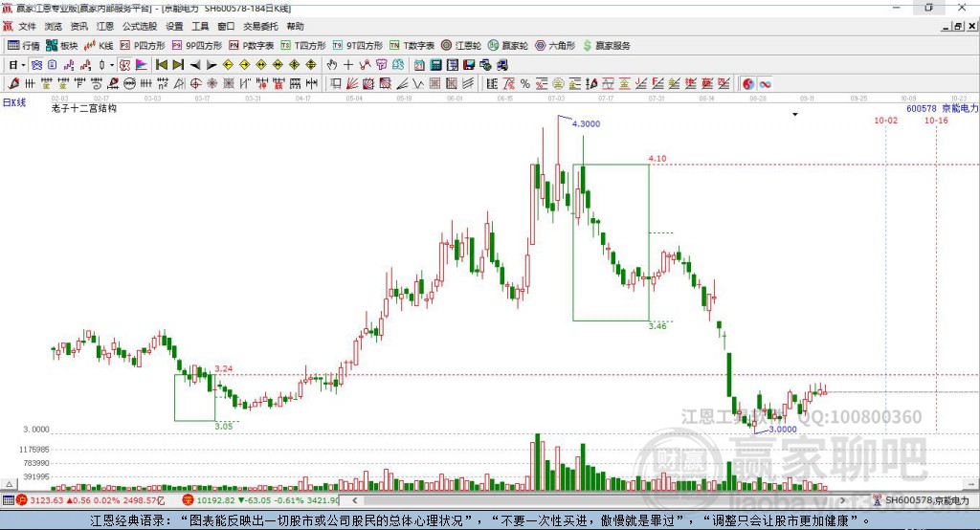Click the 3.0000 low price label
The height and width of the screenshot is (530, 980).
[783, 429]
